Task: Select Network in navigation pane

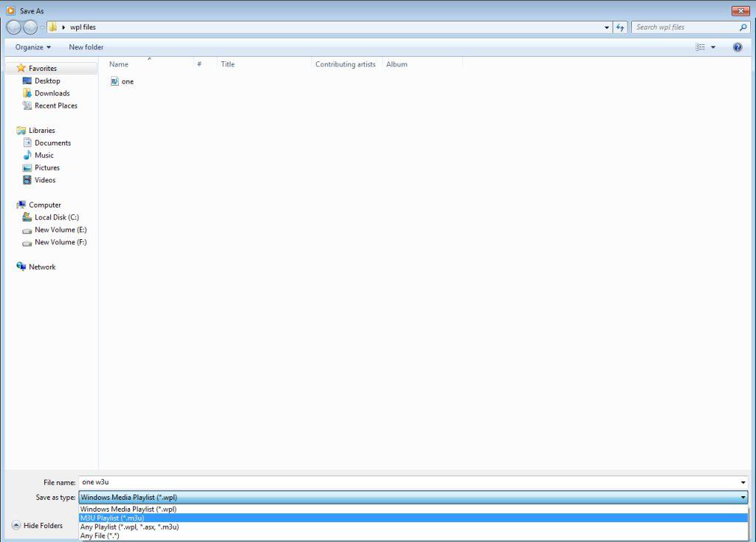Action: (42, 267)
